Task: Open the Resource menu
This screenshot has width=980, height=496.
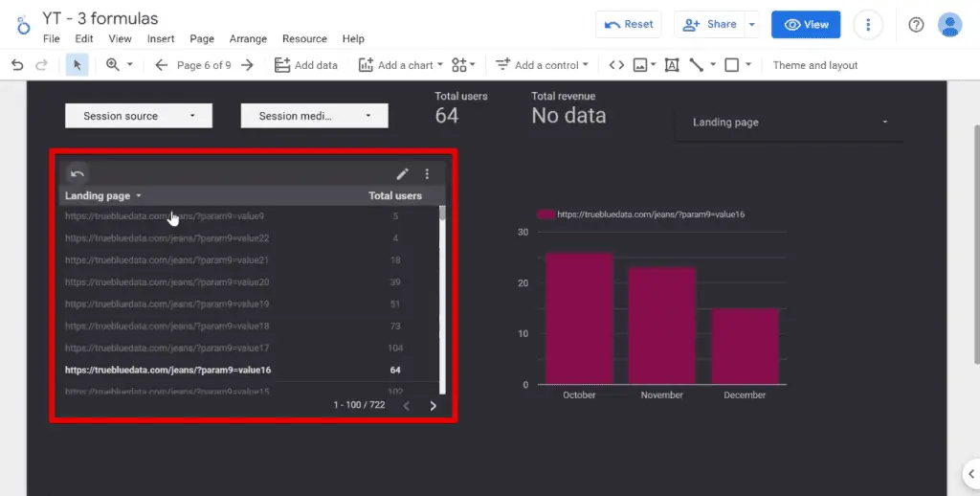Action: 304,39
